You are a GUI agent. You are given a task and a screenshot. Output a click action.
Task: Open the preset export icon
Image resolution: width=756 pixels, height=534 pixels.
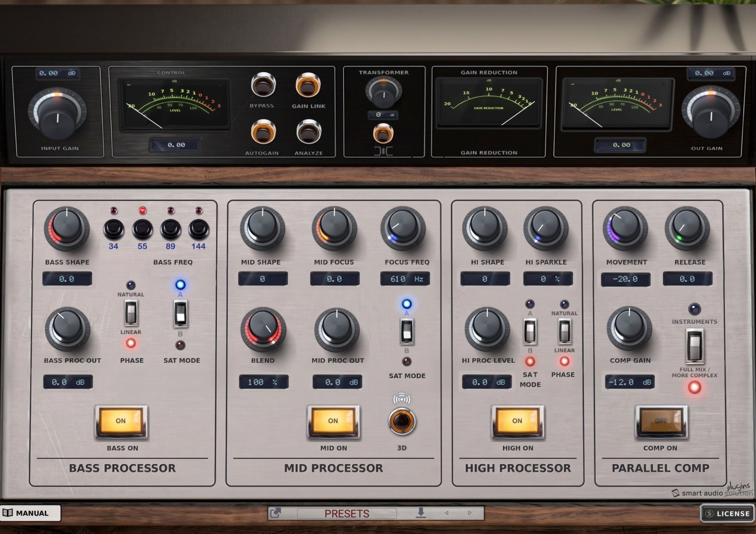[x=276, y=513]
